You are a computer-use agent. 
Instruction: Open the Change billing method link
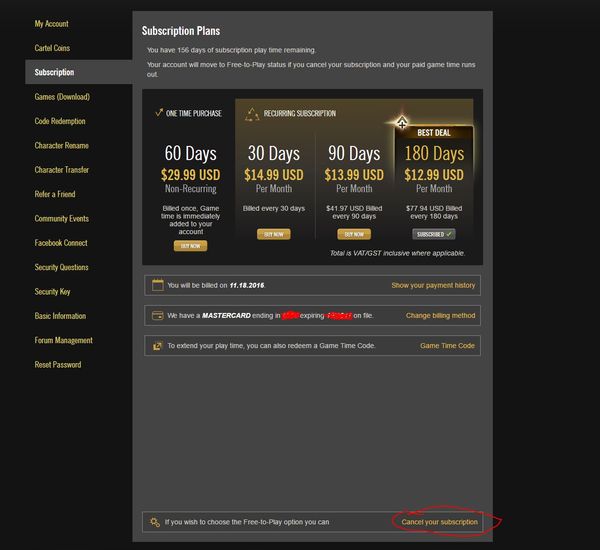pyautogui.click(x=440, y=316)
